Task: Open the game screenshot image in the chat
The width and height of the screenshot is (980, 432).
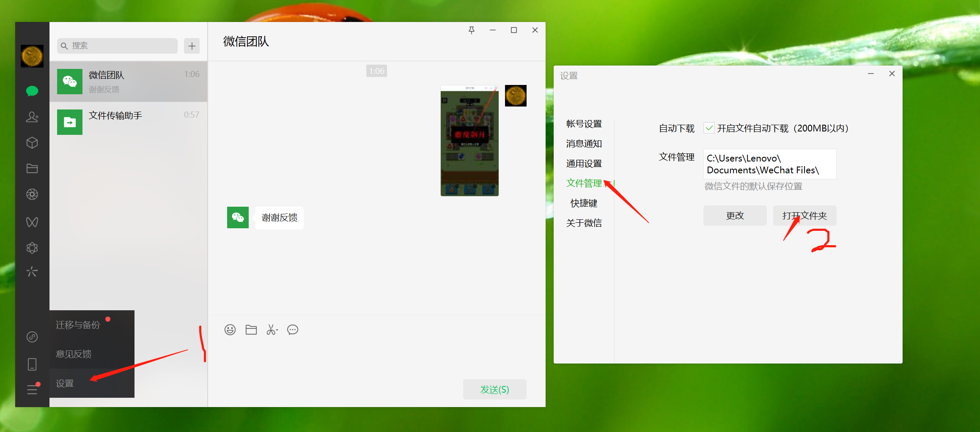Action: point(469,141)
